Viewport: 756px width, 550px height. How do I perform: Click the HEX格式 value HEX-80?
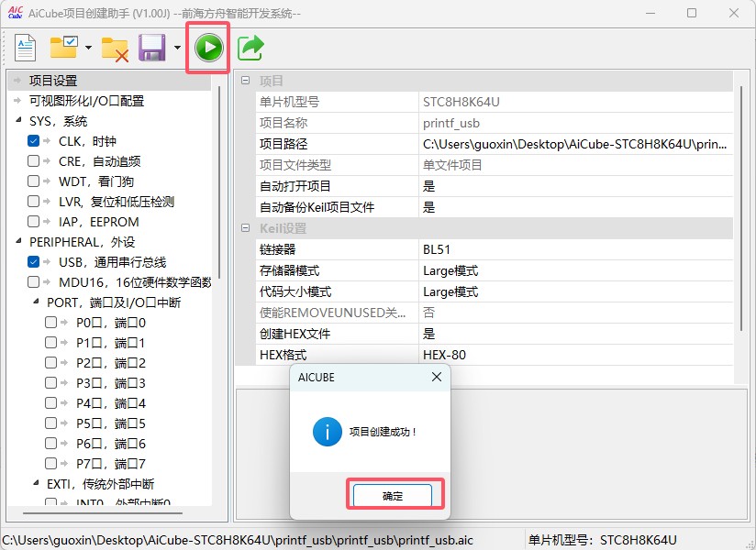[575, 355]
